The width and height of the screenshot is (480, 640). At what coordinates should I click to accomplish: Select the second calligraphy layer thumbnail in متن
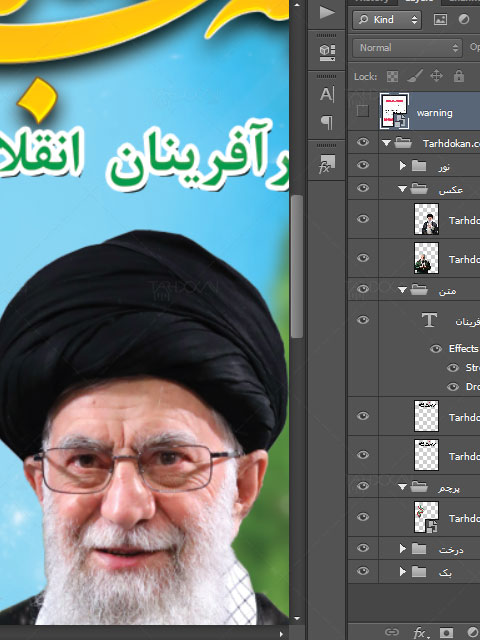(x=426, y=455)
